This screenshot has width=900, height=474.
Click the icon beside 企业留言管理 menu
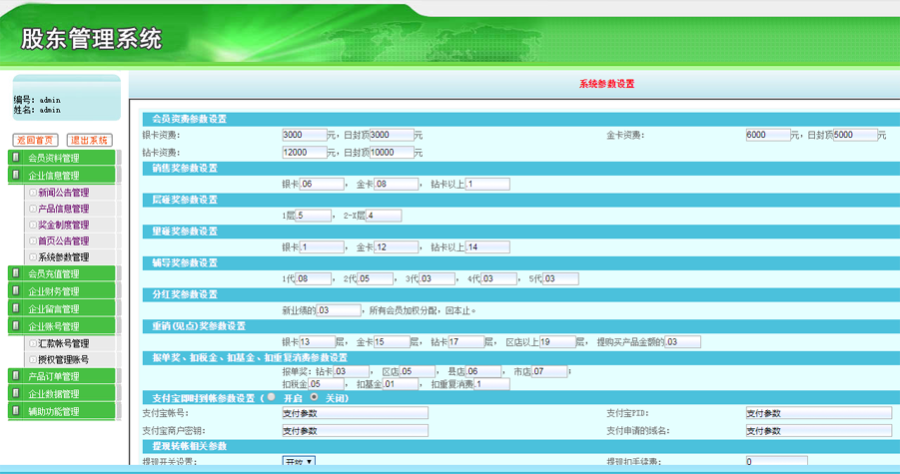tap(16, 308)
